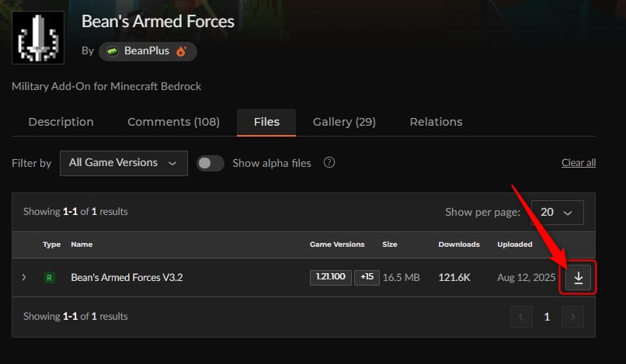Click the Type column header
The width and height of the screenshot is (626, 364).
pos(51,244)
